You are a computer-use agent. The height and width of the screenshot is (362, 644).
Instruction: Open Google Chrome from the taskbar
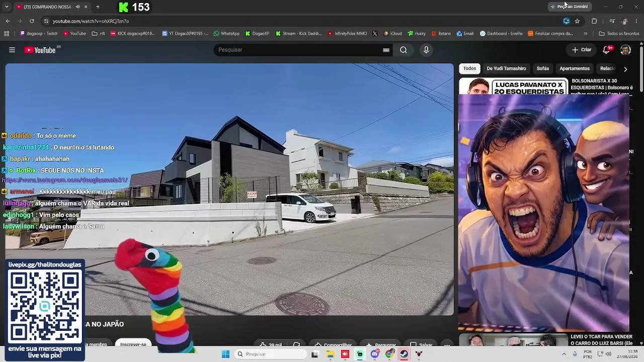coord(389,354)
